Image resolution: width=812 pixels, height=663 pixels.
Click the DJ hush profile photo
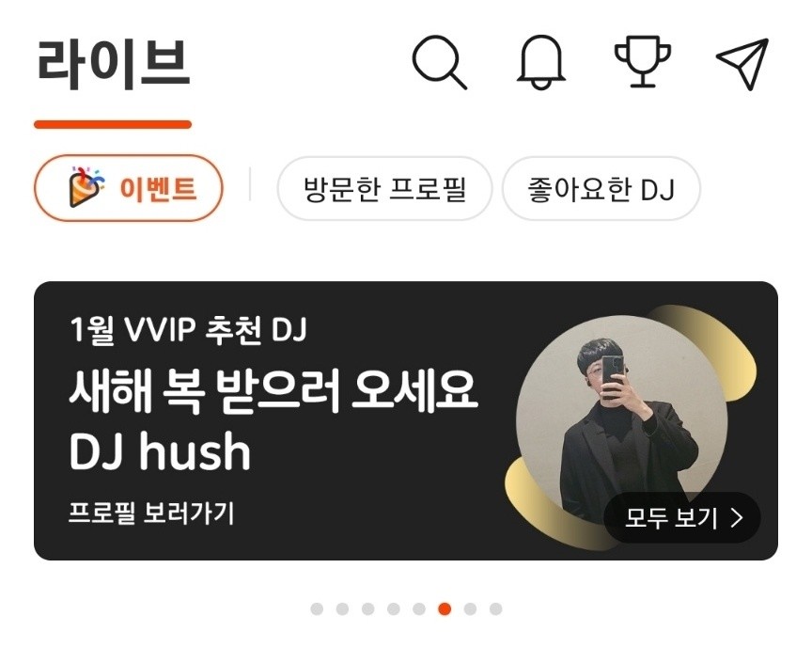(622, 419)
